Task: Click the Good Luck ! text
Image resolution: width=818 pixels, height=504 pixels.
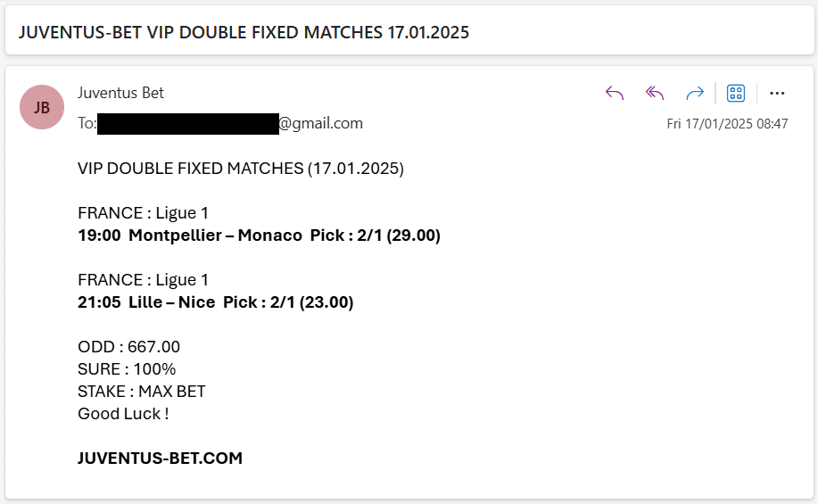Action: (123, 414)
